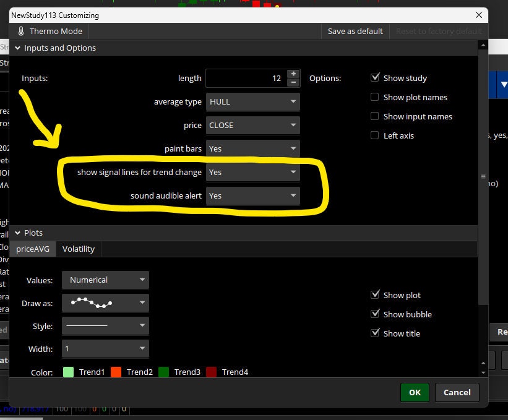508x420 pixels.
Task: Turn on the Left axis option
Action: [374, 135]
